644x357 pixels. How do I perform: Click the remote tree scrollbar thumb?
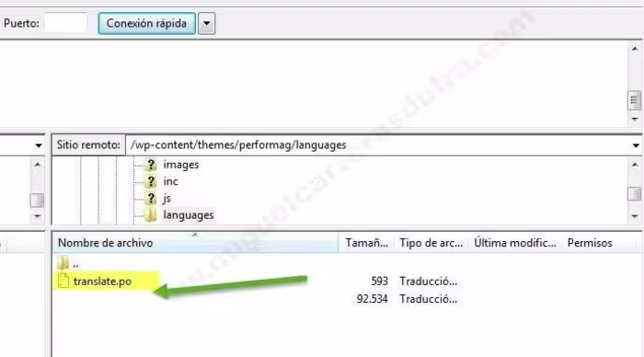[x=635, y=194]
